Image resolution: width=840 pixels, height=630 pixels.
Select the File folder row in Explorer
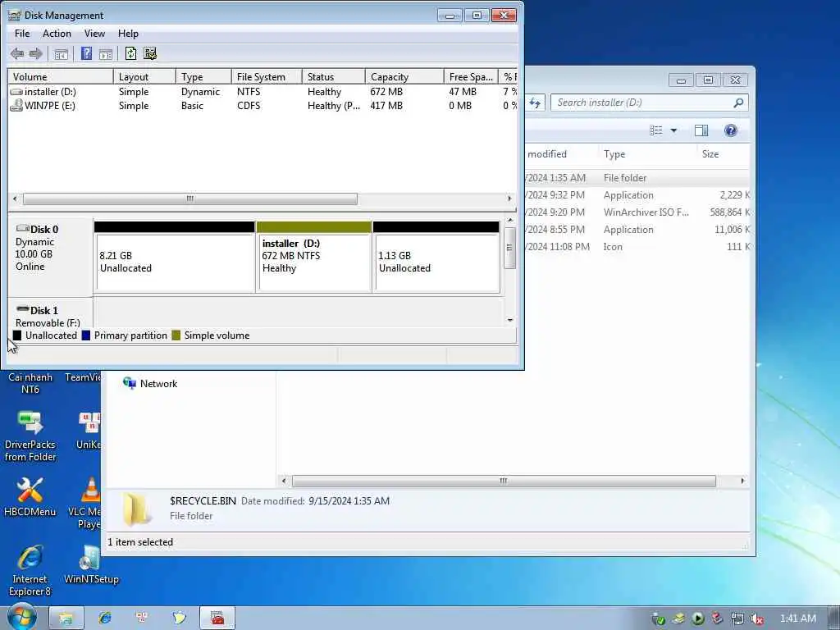[637, 178]
